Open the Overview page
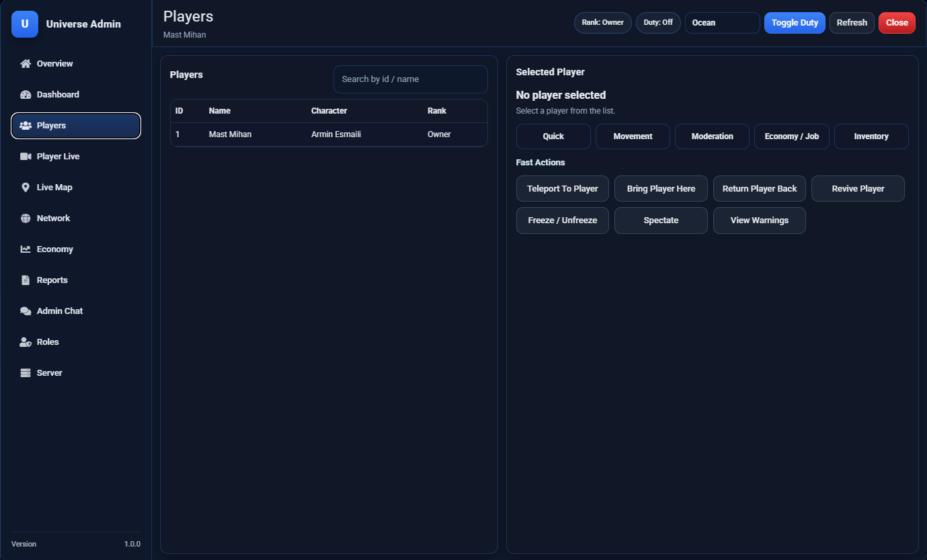The width and height of the screenshot is (927, 560). [x=76, y=64]
